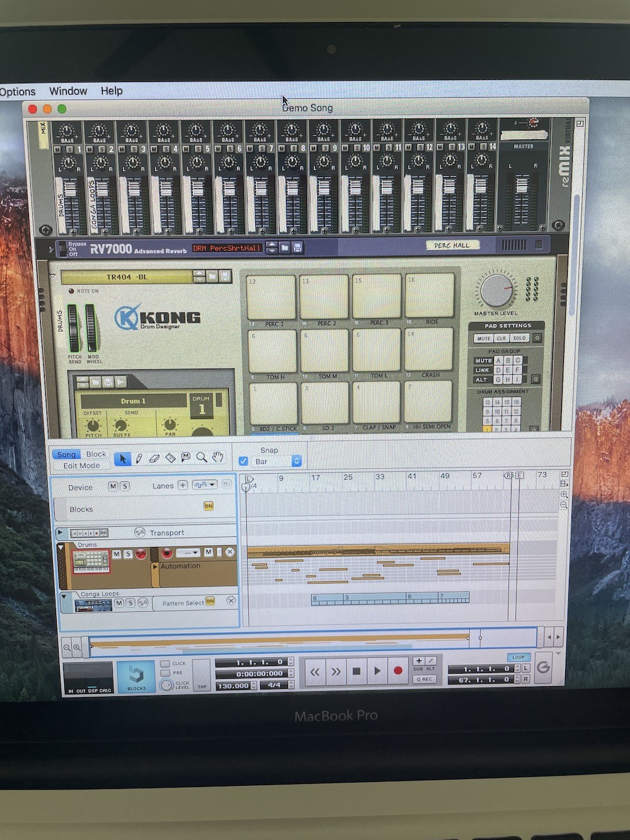Image resolution: width=630 pixels, height=840 pixels.
Task: Add a new lane with plus button
Action: (x=183, y=485)
